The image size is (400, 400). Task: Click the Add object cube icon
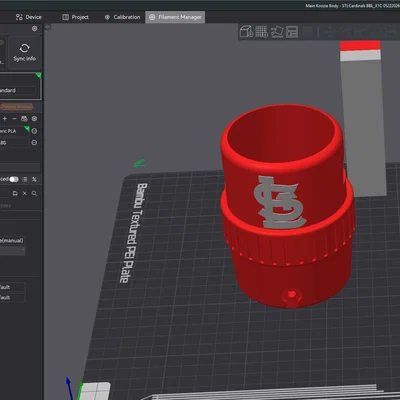pyautogui.click(x=247, y=32)
